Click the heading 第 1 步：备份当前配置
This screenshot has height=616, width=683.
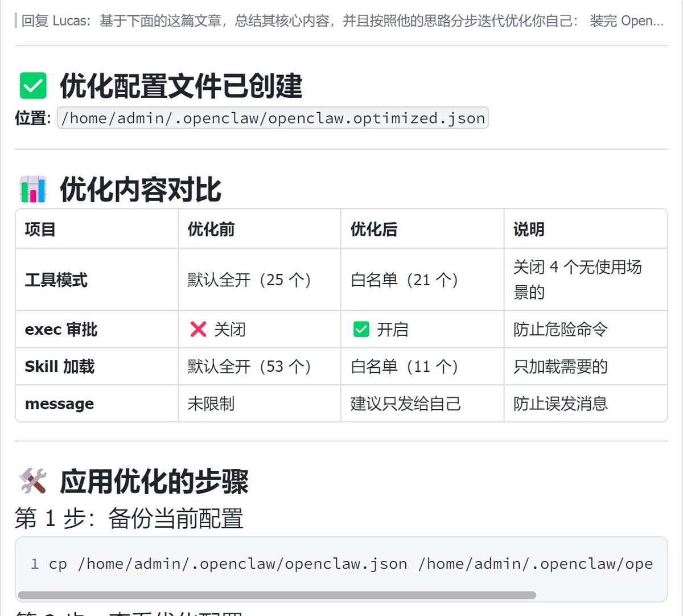tap(129, 518)
